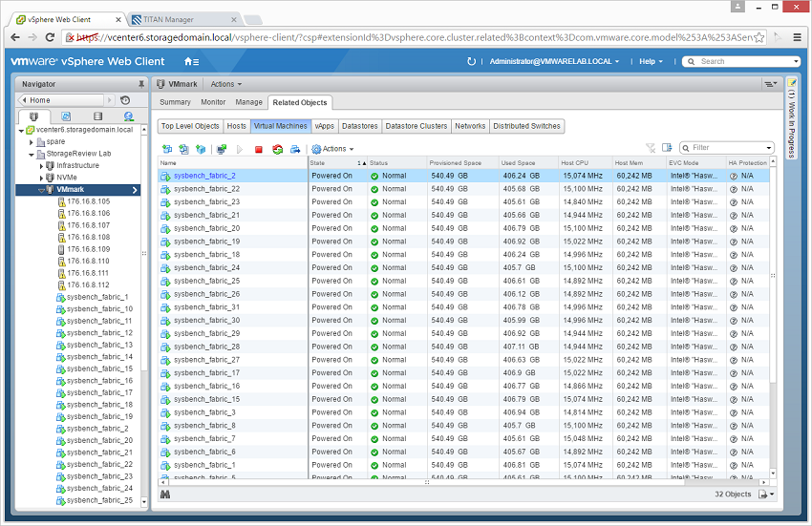Click browser reload button

click(x=50, y=37)
